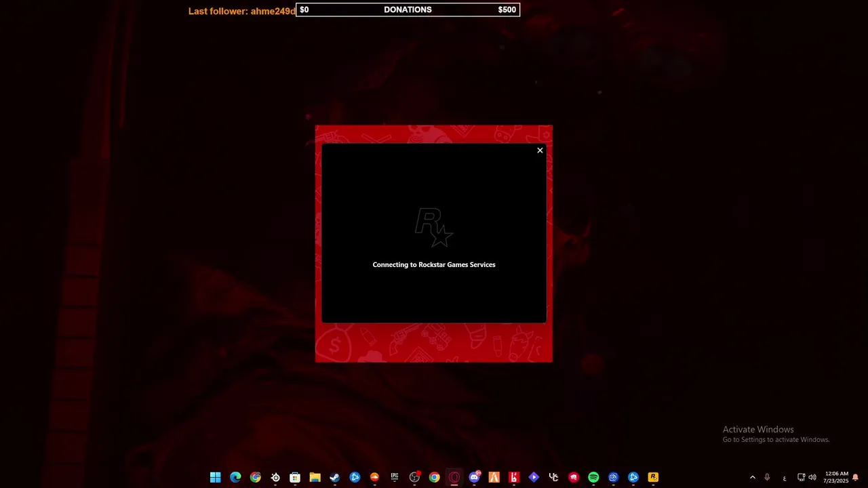This screenshot has width=868, height=488.
Task: Open SteelSeries app in the taskbar
Action: [x=275, y=477]
